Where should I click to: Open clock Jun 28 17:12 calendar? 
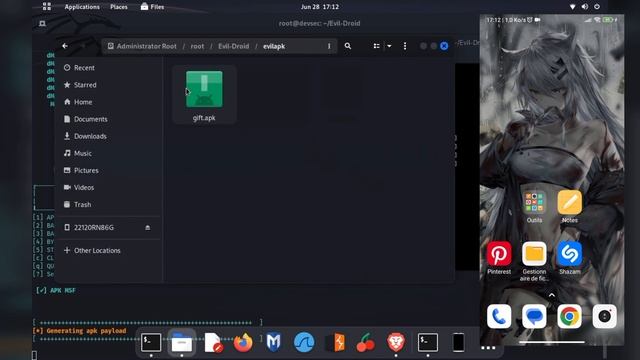[x=320, y=7]
